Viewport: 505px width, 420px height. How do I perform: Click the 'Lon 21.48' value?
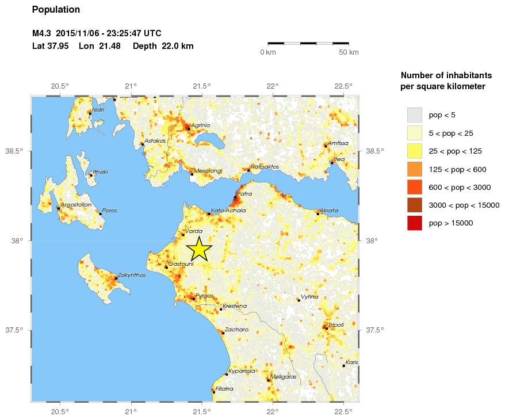tap(100, 46)
